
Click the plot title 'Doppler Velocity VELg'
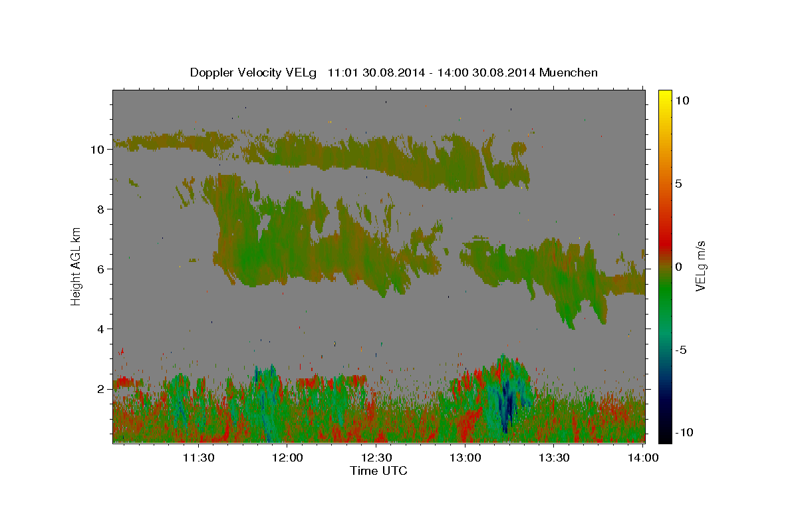coord(255,72)
